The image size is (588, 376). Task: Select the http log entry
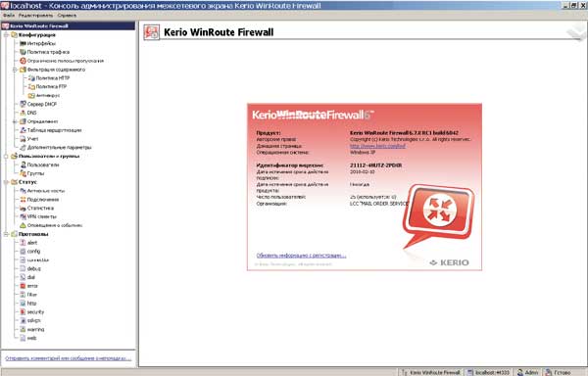[31, 303]
